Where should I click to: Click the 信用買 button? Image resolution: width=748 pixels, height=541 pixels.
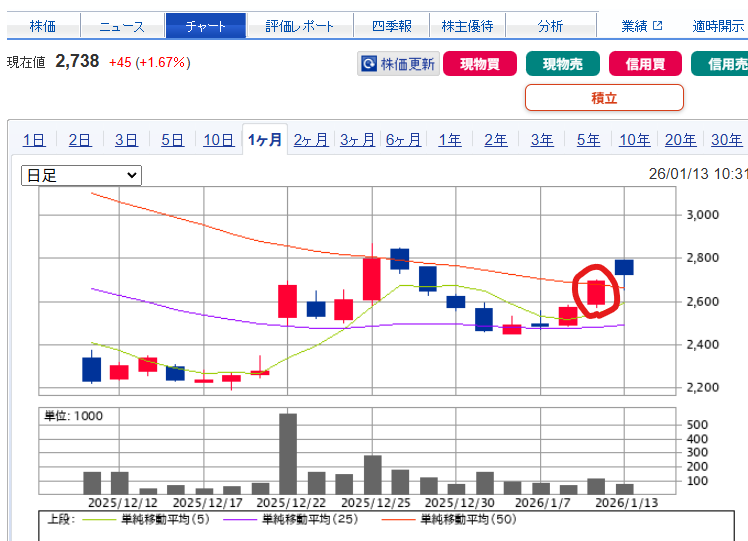645,64
